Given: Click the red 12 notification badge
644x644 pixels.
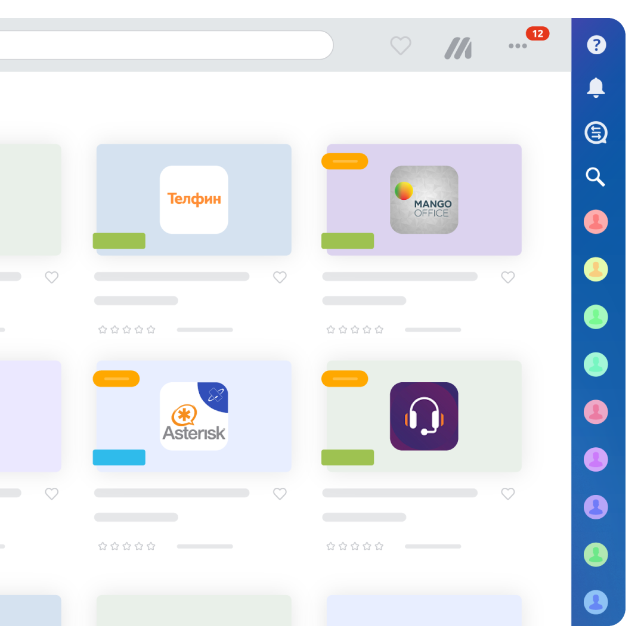Looking at the screenshot, I should [537, 33].
